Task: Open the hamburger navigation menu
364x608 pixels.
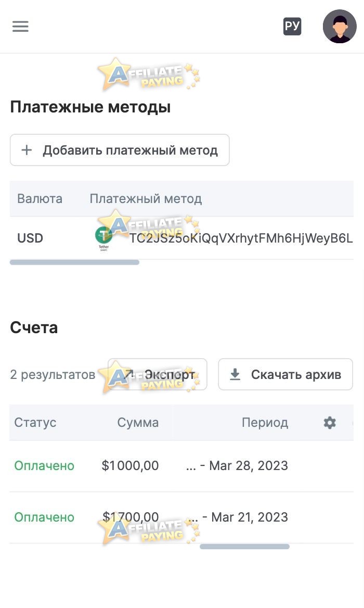Action: tap(20, 27)
